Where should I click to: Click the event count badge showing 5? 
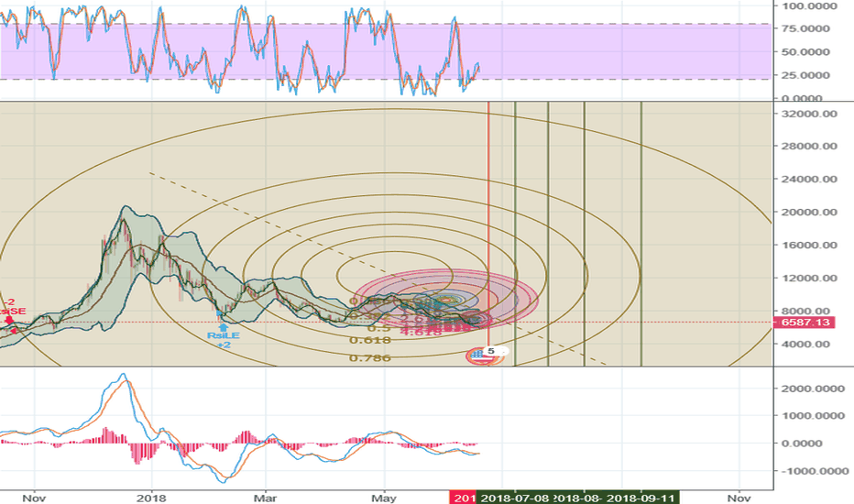[x=491, y=352]
